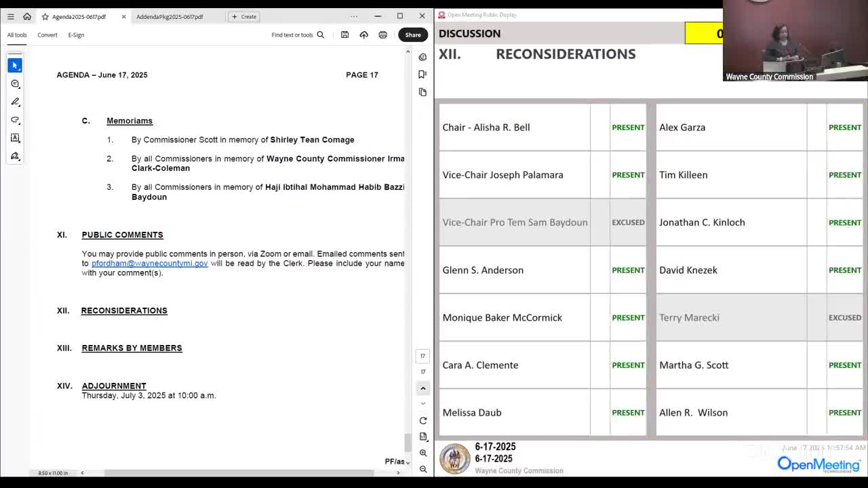Open the Acrobat hamburger menu
Image resolution: width=868 pixels, height=488 pixels.
coord(10,16)
